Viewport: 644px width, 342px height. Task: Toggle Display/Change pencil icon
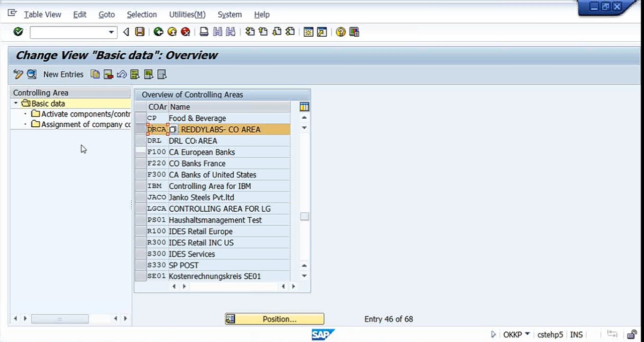[x=19, y=74]
